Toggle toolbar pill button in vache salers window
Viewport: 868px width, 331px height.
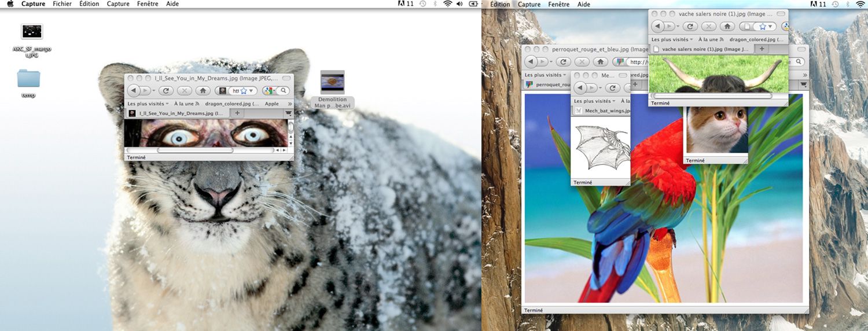coord(779,14)
